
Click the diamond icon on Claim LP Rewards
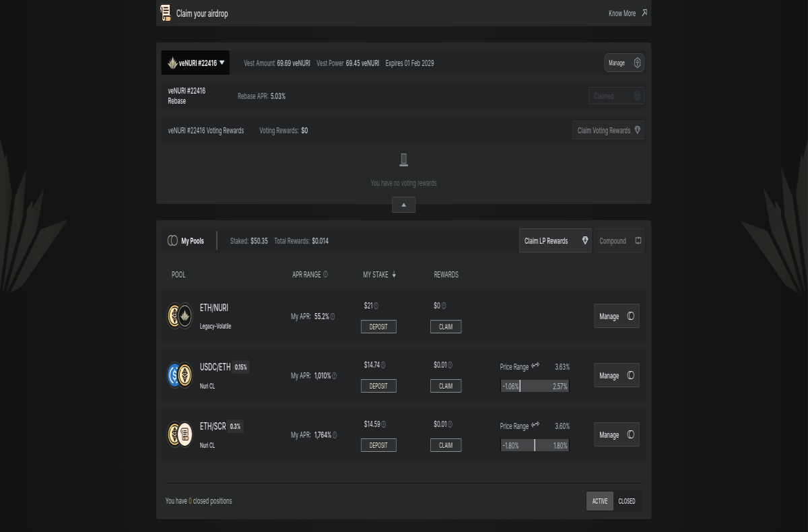[x=584, y=240]
